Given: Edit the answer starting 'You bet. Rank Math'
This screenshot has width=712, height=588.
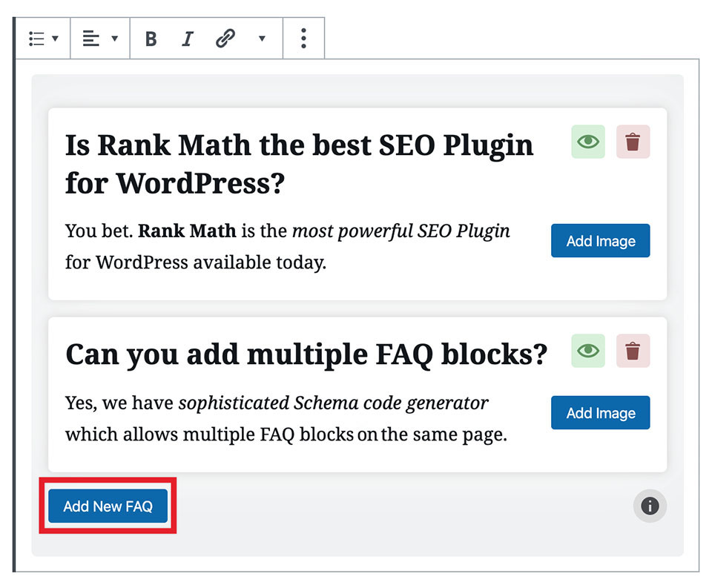Looking at the screenshot, I should point(288,247).
